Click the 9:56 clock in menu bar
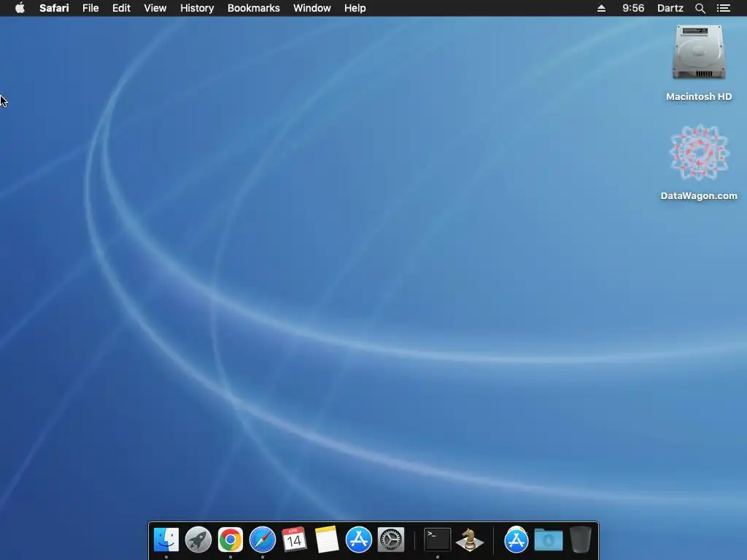Image resolution: width=747 pixels, height=560 pixels. point(633,8)
